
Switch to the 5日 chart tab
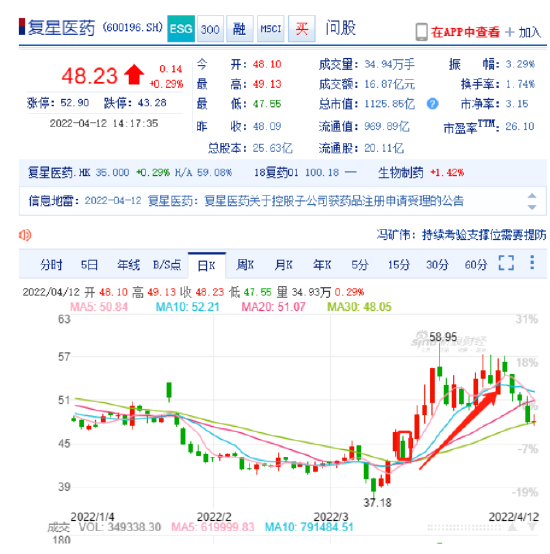click(x=89, y=265)
